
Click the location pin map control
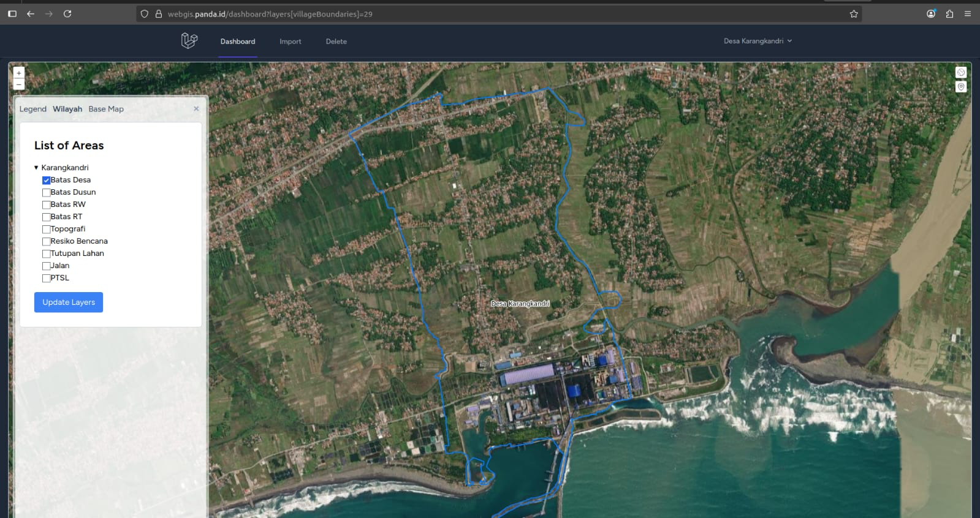[x=961, y=87]
